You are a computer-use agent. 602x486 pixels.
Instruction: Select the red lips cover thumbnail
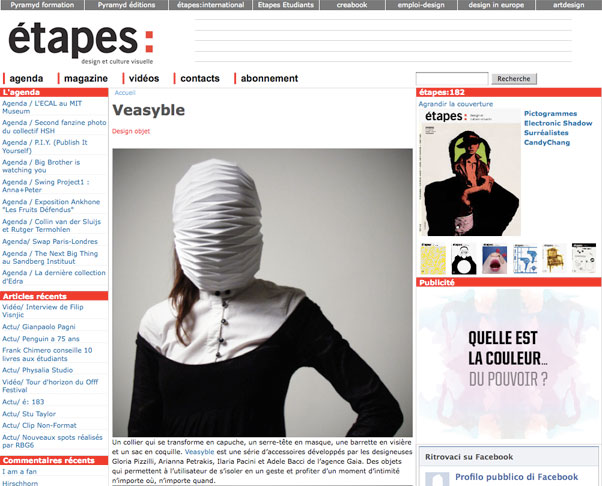494,258
